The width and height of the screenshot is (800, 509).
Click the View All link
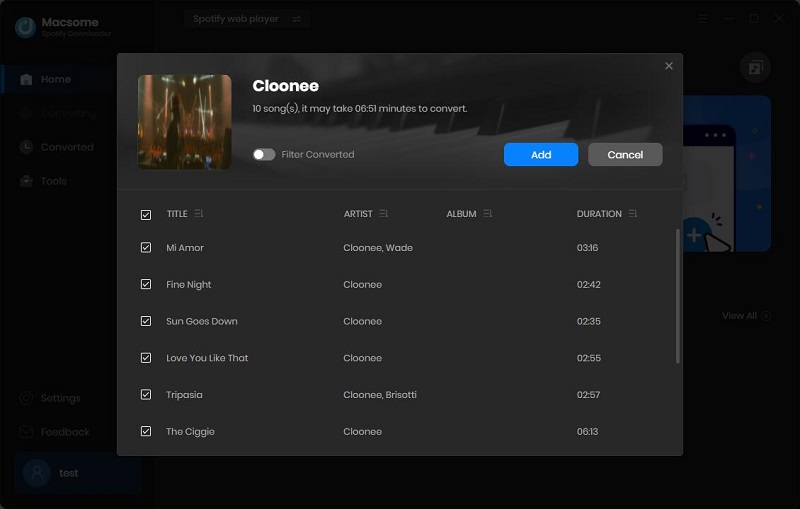(746, 316)
